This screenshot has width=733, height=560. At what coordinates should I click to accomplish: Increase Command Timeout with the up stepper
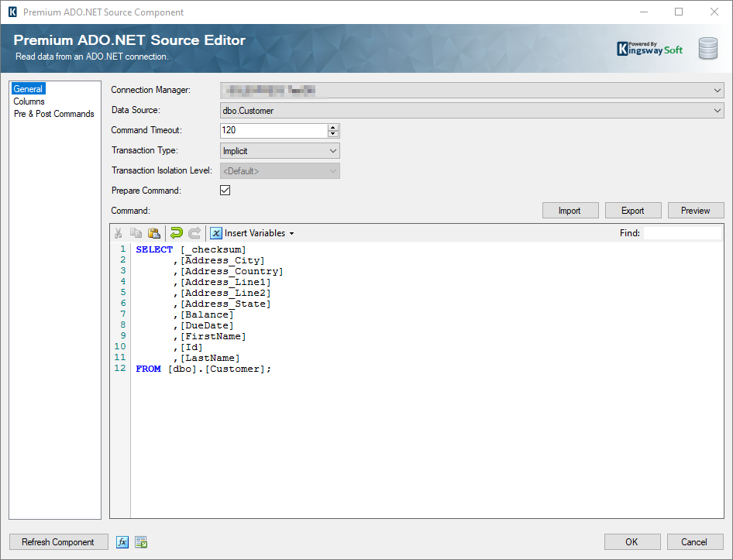click(x=333, y=126)
